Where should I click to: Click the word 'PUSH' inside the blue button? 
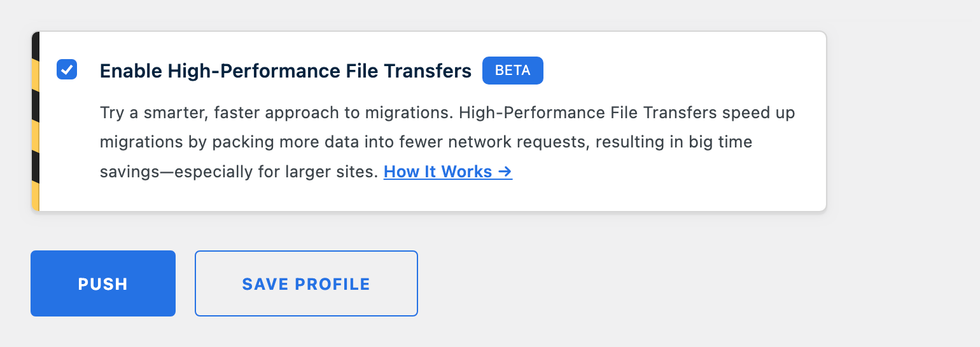103,284
